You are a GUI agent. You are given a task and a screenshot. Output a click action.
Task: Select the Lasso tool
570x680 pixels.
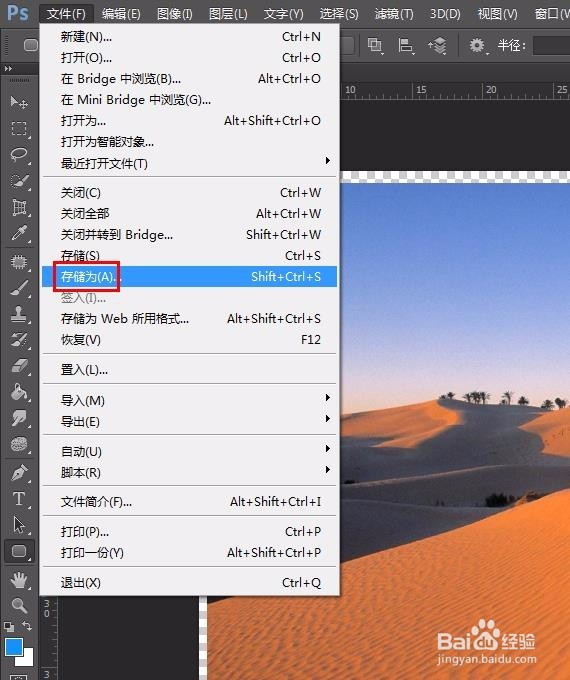tap(19, 155)
